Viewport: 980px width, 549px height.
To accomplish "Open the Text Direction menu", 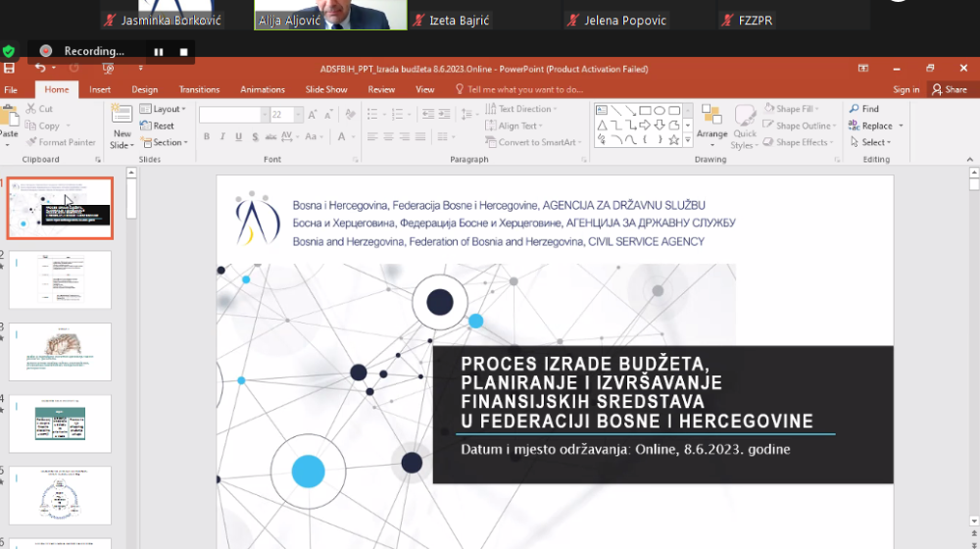I will (521, 109).
